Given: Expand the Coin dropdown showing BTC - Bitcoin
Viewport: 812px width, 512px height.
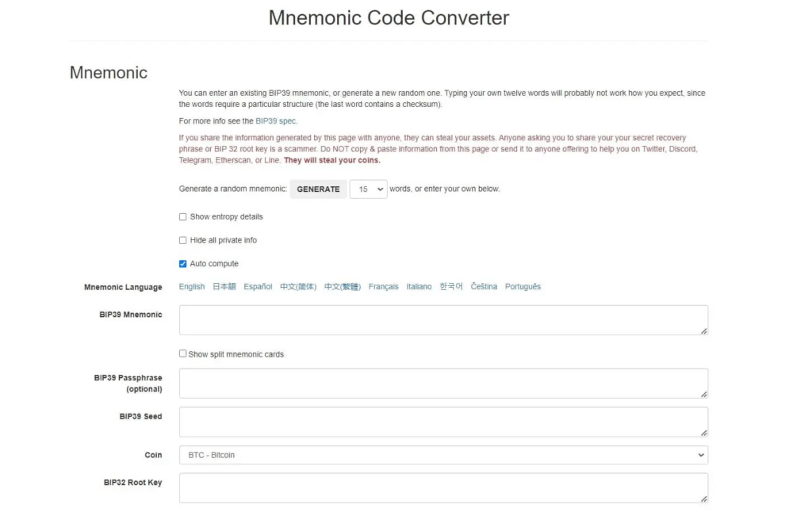Looking at the screenshot, I should click(x=443, y=455).
